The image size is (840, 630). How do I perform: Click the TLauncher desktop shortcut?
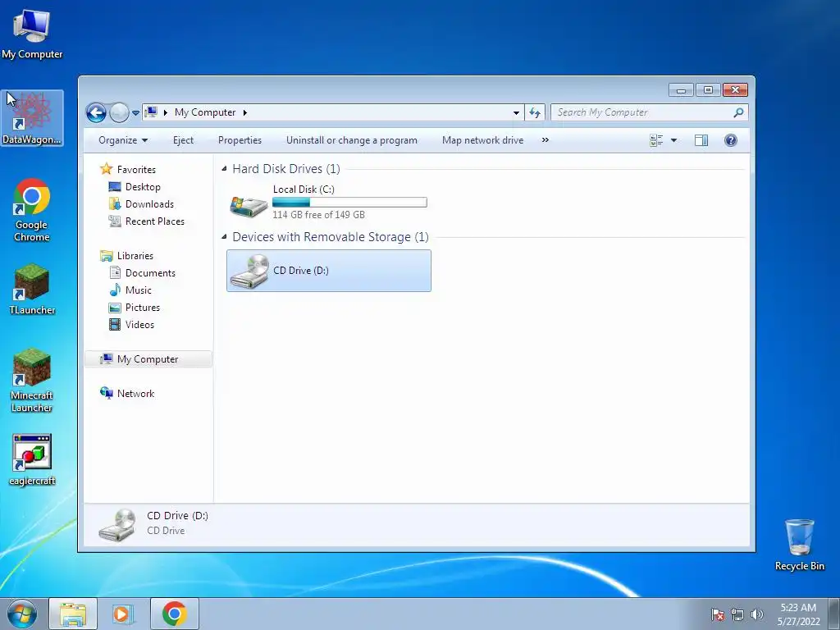32,290
